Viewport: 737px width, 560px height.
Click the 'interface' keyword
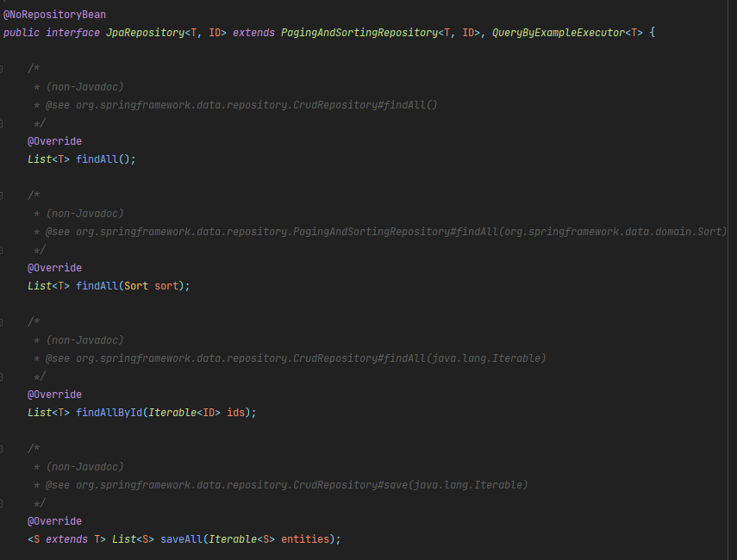pyautogui.click(x=72, y=33)
